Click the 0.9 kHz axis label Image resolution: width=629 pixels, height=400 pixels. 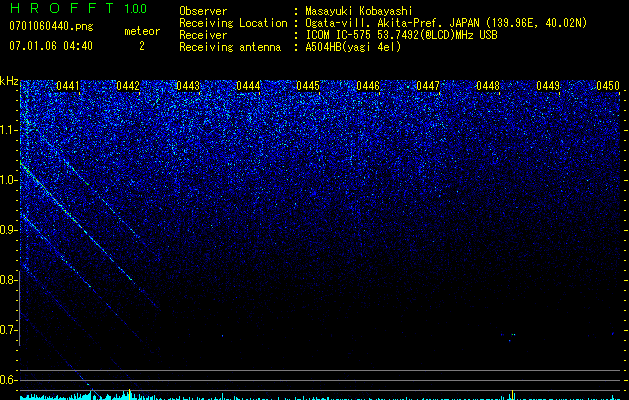coord(8,230)
